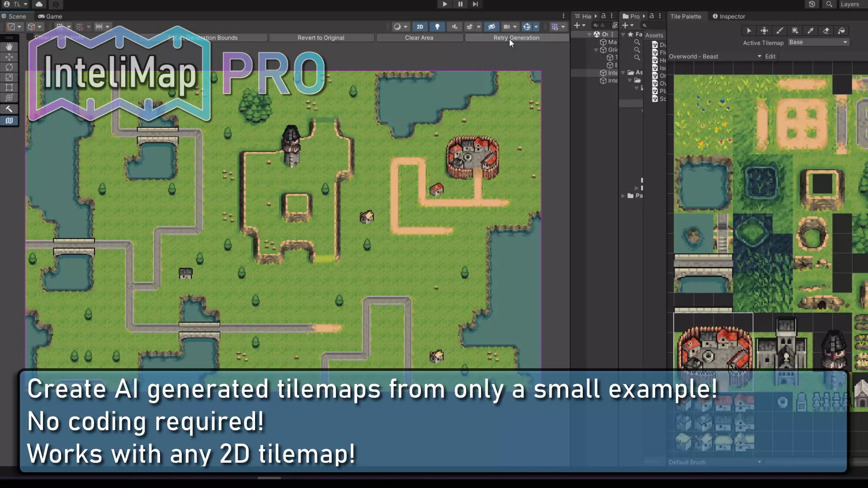Screen dimensions: 868x488
Task: Toggle scene audio mute
Action: pyautogui.click(x=454, y=27)
